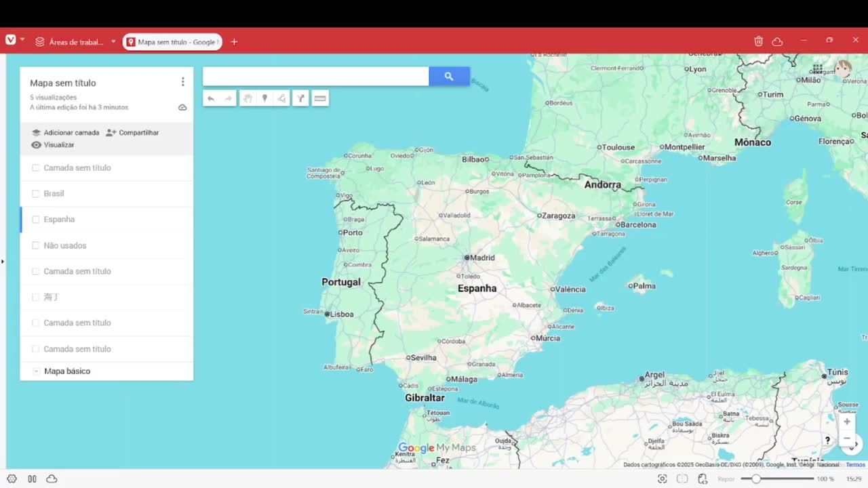Screen dimensions: 868x488
Task: Open a new tab with plus button
Action: click(235, 42)
